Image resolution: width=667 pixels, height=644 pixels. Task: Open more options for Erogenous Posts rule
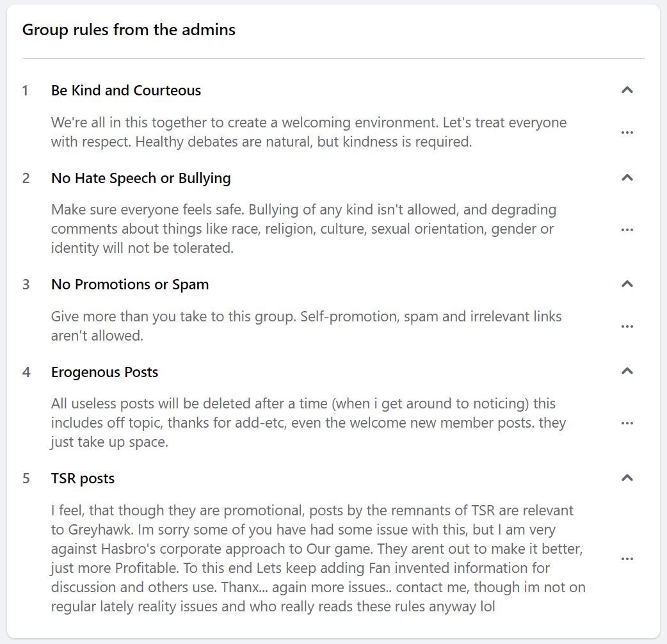click(627, 423)
